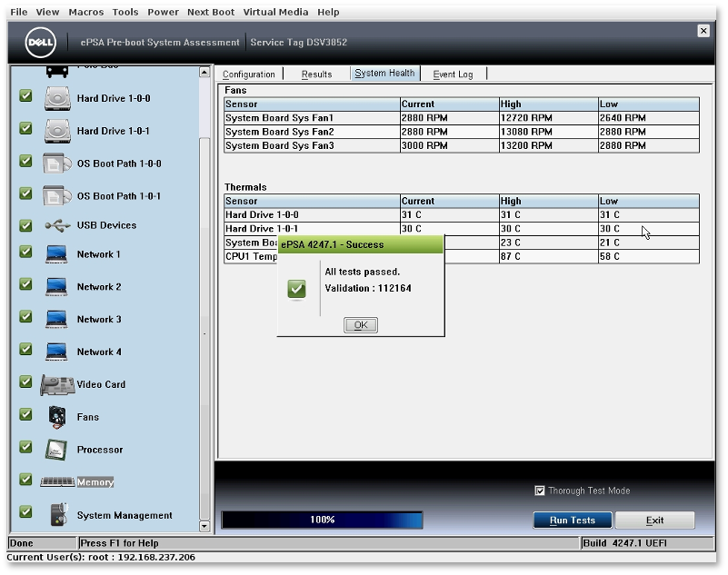
Task: Click the System Board Sys Fan1 row
Action: tap(462, 118)
